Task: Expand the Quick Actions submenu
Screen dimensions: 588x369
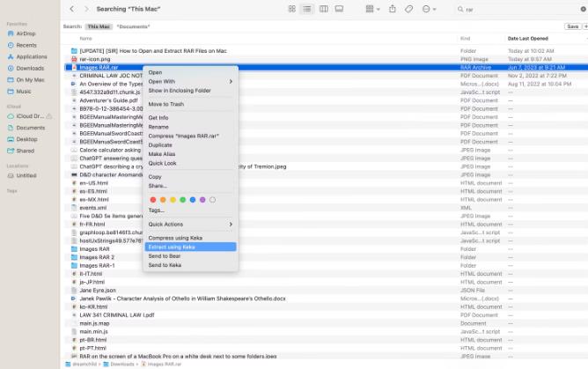Action: click(190, 225)
